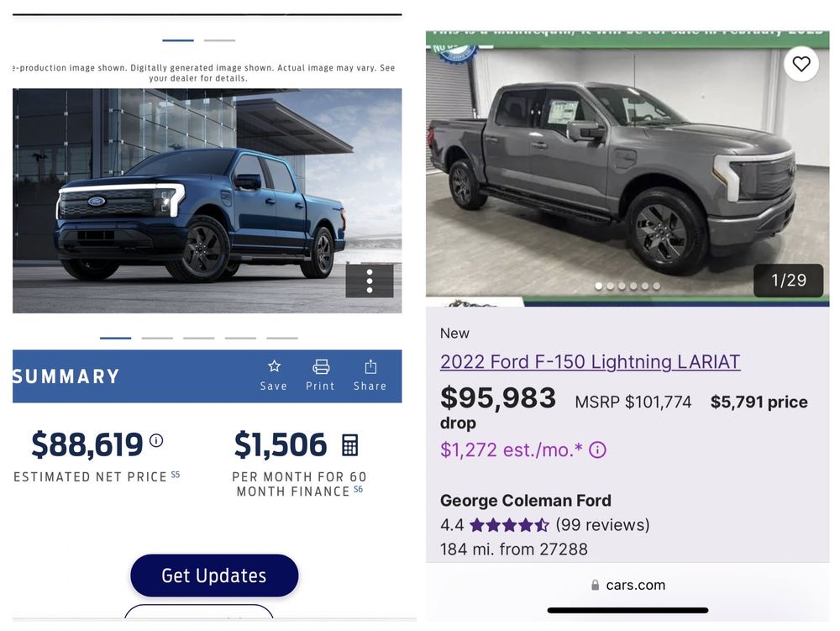
Task: Expand the S5 footnote under Estimated Net Price
Action: [x=176, y=475]
